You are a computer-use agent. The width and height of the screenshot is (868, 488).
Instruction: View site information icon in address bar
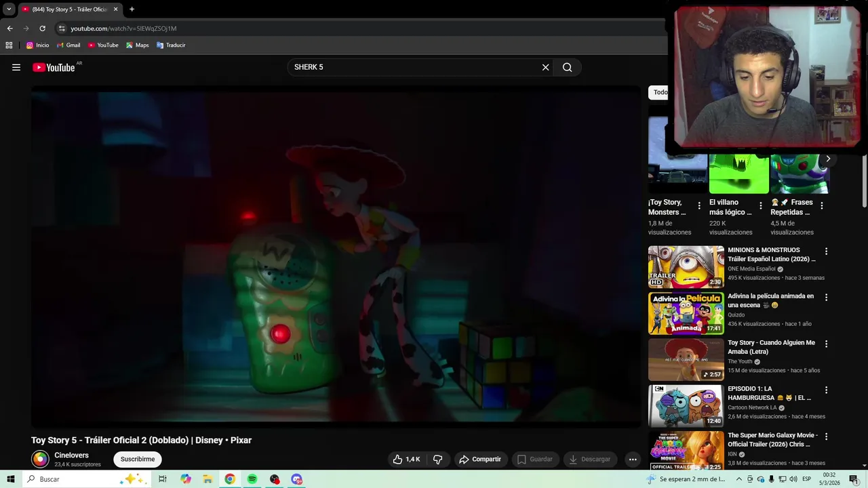62,28
